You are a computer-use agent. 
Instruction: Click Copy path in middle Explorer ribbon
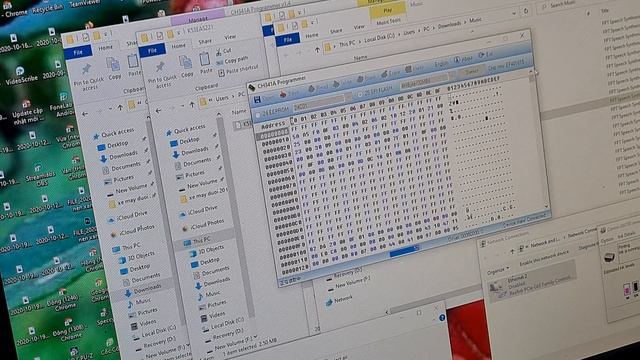(231, 60)
